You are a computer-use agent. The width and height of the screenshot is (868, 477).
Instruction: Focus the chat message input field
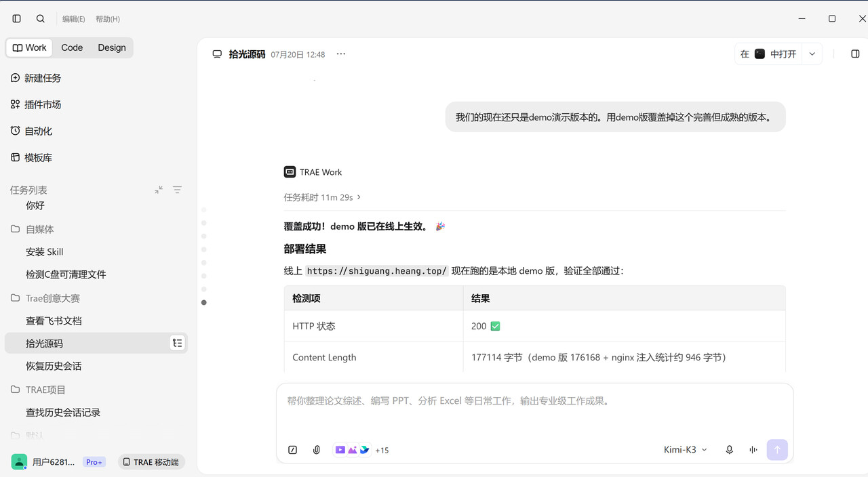534,401
